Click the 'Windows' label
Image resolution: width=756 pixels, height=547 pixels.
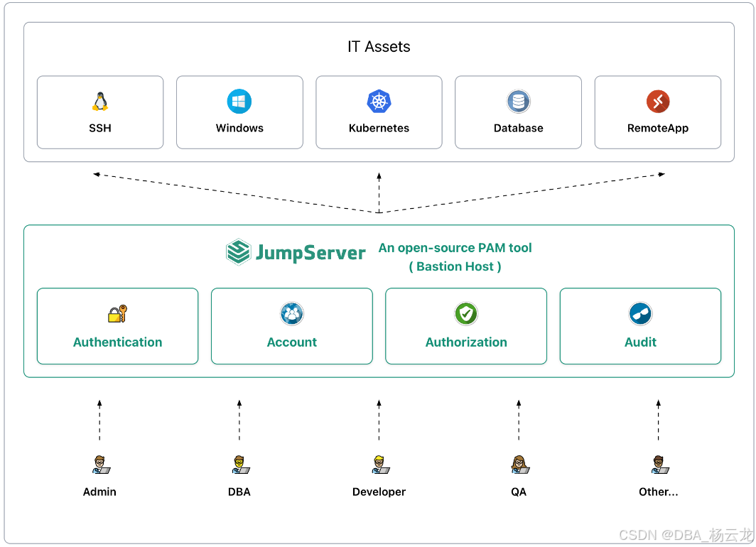(x=239, y=128)
